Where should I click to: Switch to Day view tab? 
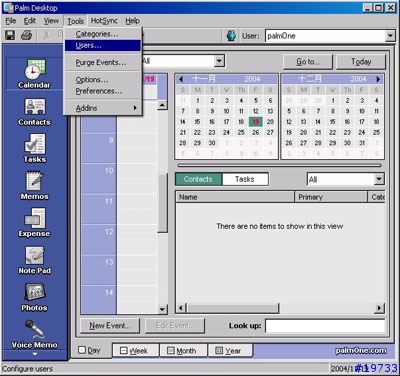(89, 350)
